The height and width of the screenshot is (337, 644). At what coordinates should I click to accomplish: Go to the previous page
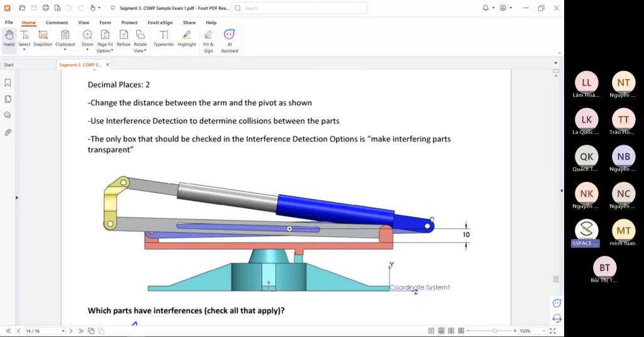click(18, 331)
